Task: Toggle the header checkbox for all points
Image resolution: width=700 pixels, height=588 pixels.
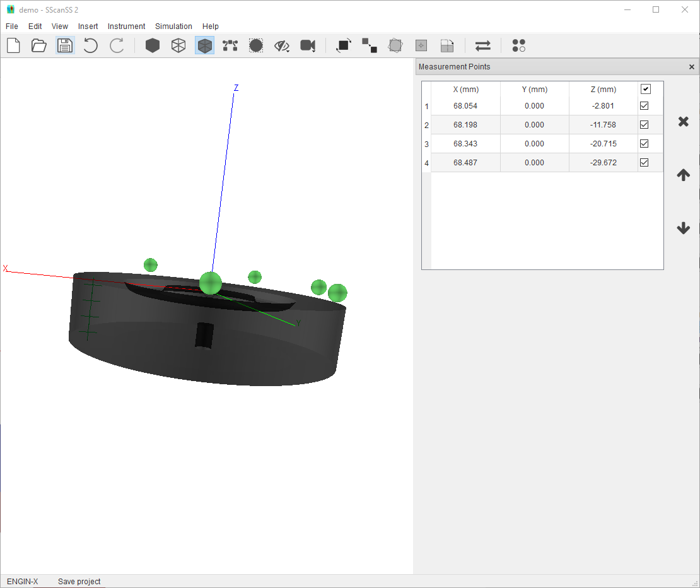Action: click(646, 89)
